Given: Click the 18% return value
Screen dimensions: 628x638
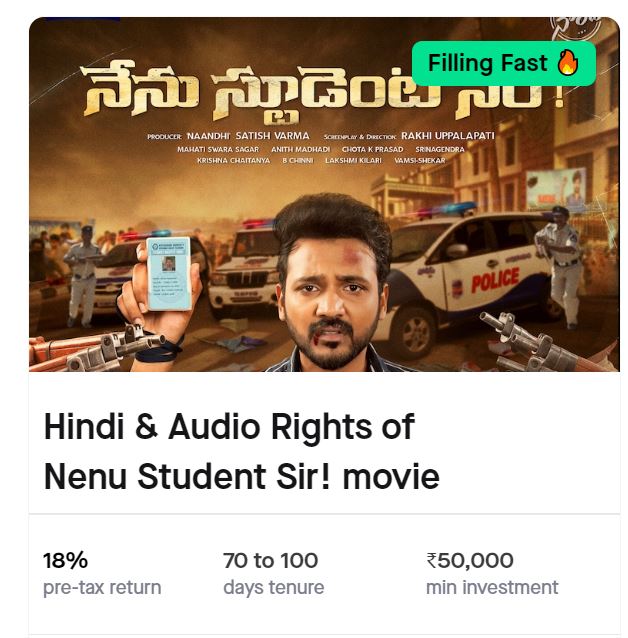Looking at the screenshot, I should (65, 560).
